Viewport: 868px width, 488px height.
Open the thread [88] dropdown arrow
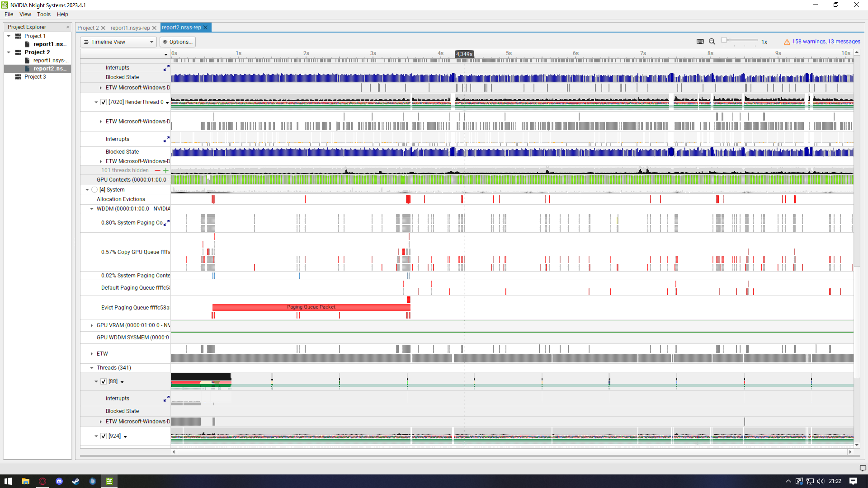122,382
